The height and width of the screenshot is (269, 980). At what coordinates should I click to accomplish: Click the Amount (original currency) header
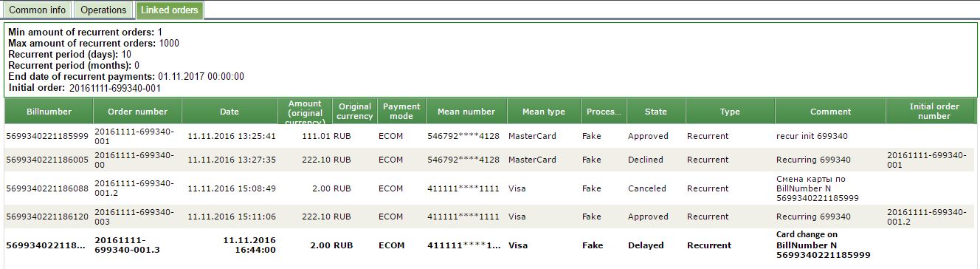pyautogui.click(x=305, y=112)
